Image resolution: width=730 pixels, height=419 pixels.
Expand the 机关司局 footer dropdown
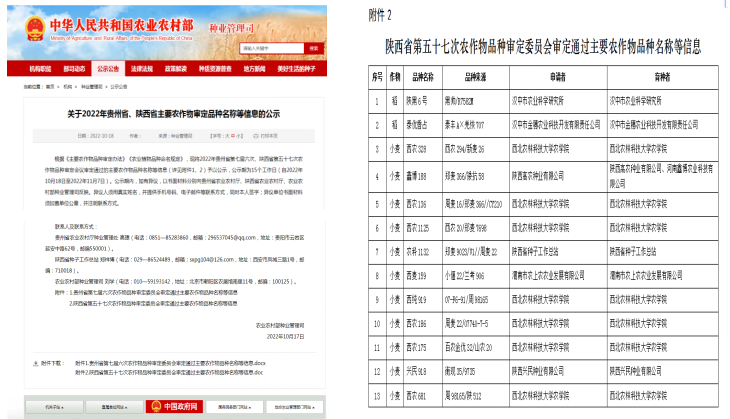pyautogui.click(x=54, y=407)
